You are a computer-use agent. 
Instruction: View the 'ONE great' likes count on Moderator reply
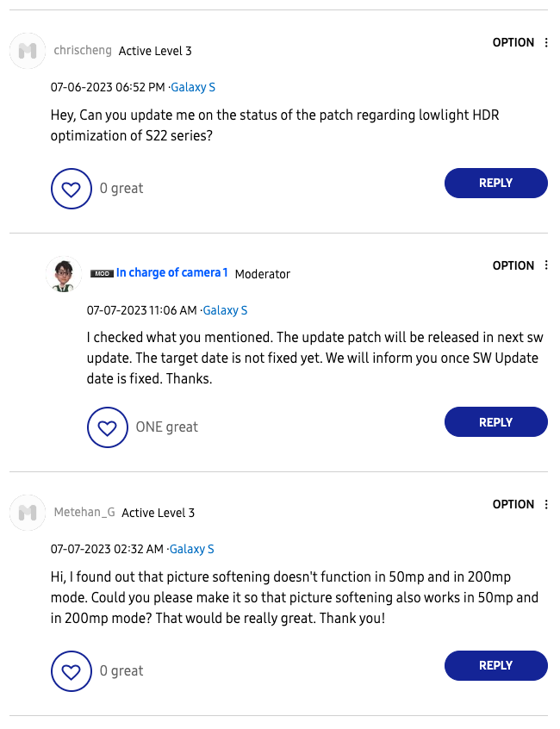[x=166, y=427]
